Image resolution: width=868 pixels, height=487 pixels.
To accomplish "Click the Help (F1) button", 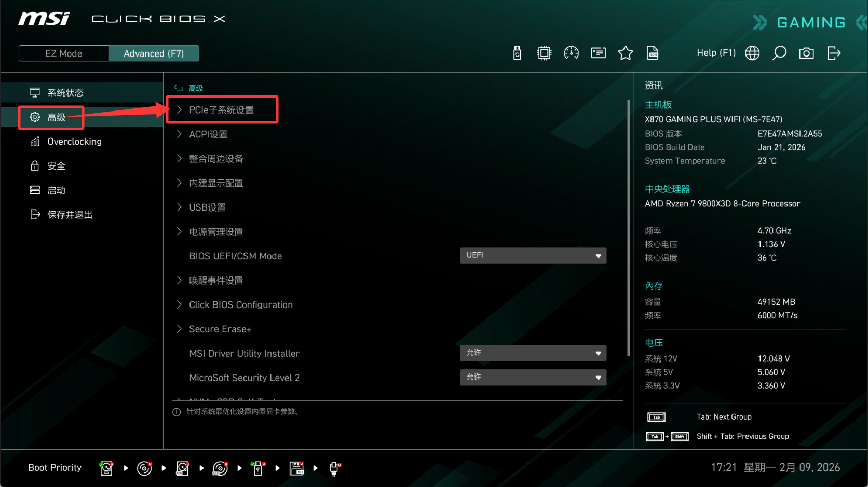I will [716, 53].
